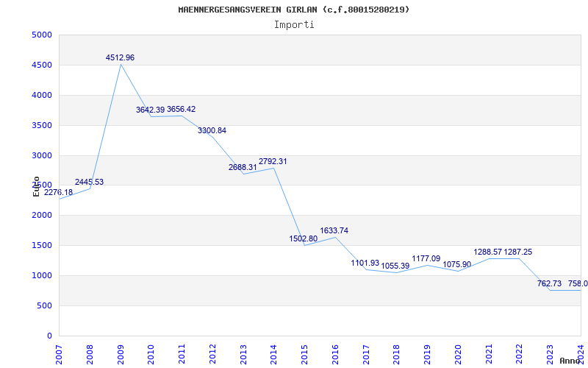Click the 5000 y-axis tick label
The width and height of the screenshot is (588, 368).
pyautogui.click(x=42, y=35)
